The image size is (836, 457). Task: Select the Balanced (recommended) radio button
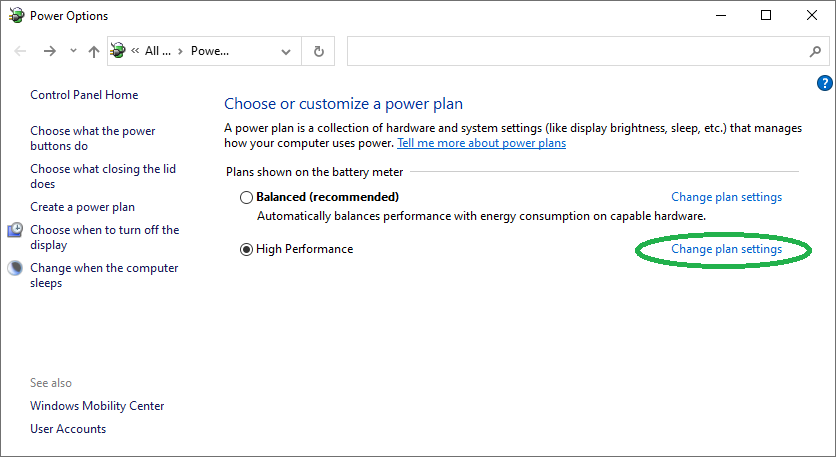coord(247,198)
